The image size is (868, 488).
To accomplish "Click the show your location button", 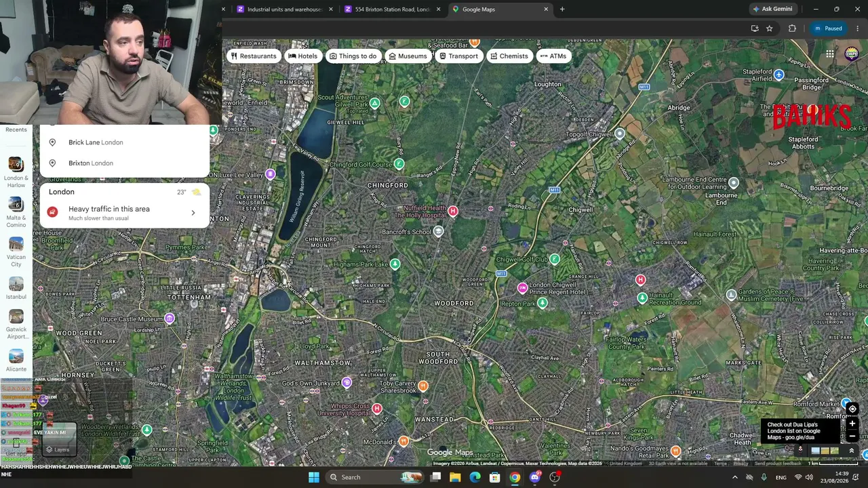I will click(852, 409).
